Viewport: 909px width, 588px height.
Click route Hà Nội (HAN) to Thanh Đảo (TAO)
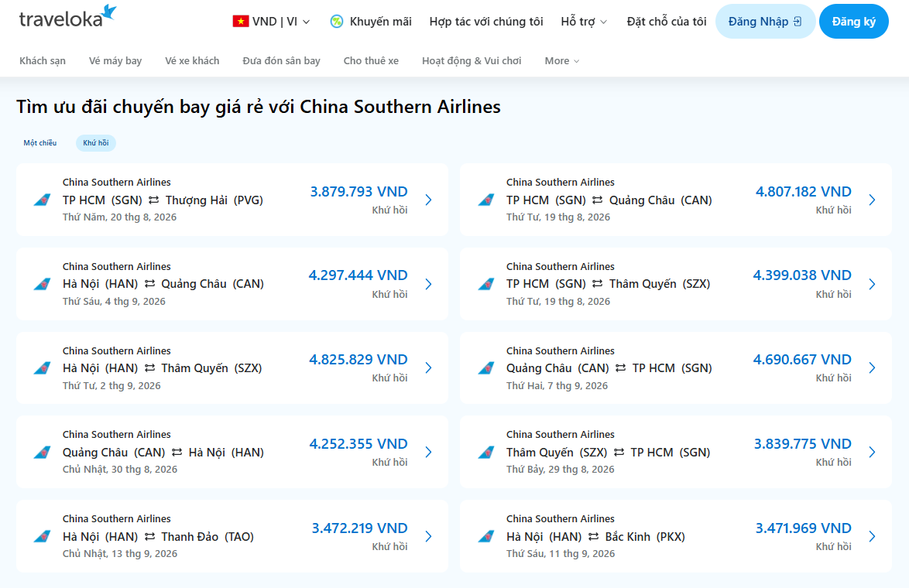158,536
